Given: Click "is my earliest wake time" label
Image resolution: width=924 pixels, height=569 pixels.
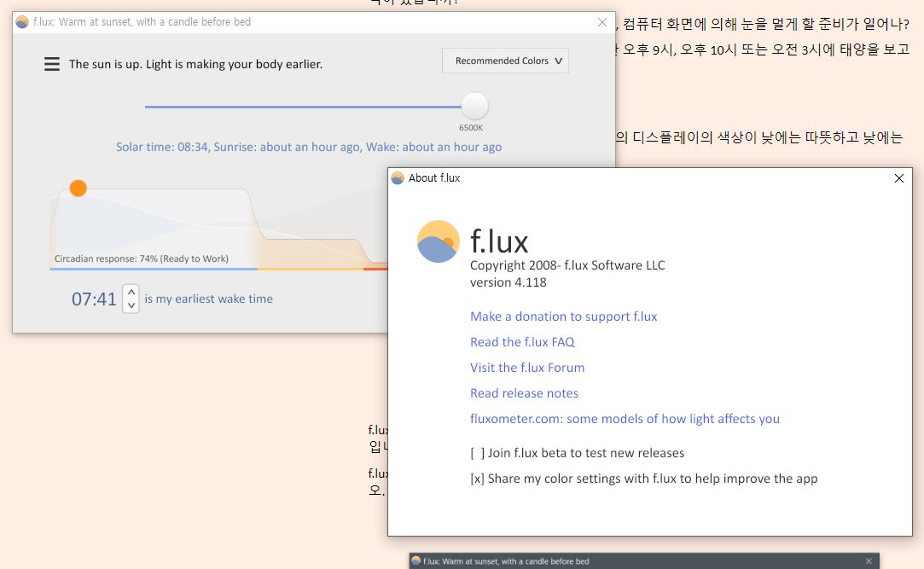Looking at the screenshot, I should tap(209, 299).
